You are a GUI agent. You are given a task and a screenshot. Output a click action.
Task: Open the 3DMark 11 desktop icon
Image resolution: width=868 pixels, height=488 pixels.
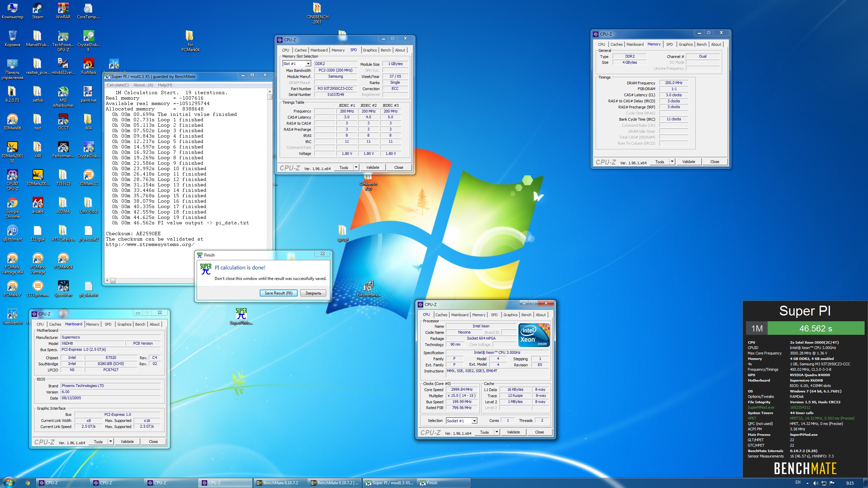[x=88, y=178]
